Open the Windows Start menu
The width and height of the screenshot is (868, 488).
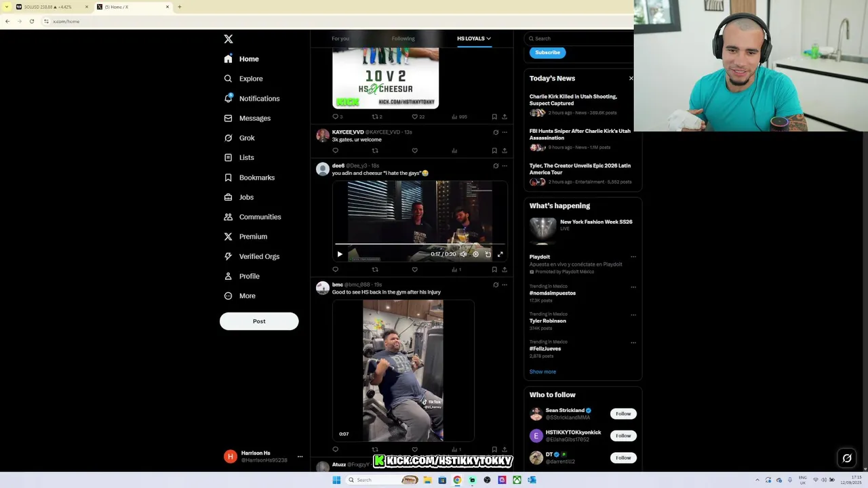coord(336,480)
